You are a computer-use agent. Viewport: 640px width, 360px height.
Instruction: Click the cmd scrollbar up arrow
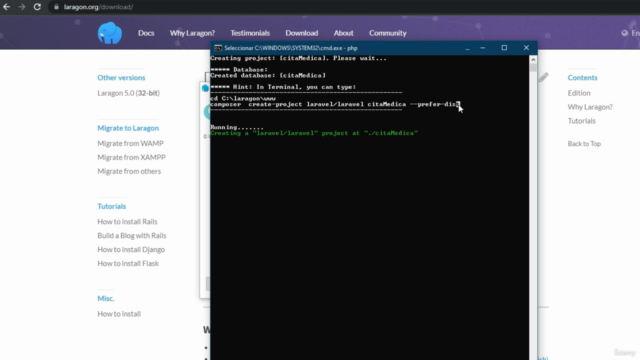533,60
